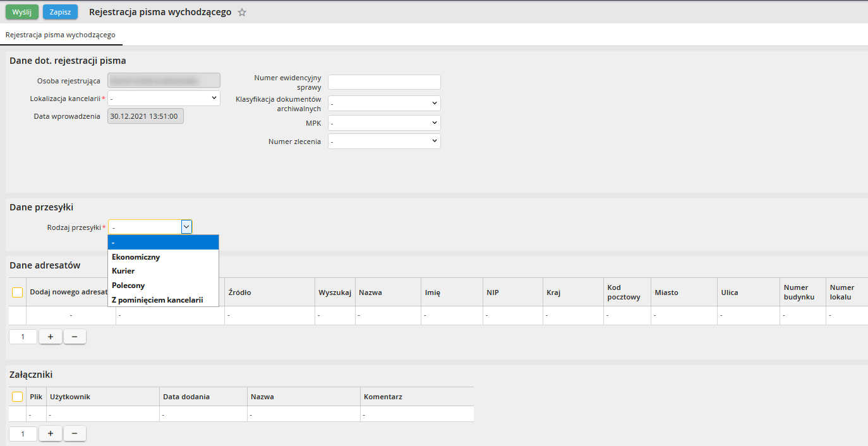The image size is (868, 446).
Task: Select Ekonomiczny shipment type
Action: (x=163, y=257)
